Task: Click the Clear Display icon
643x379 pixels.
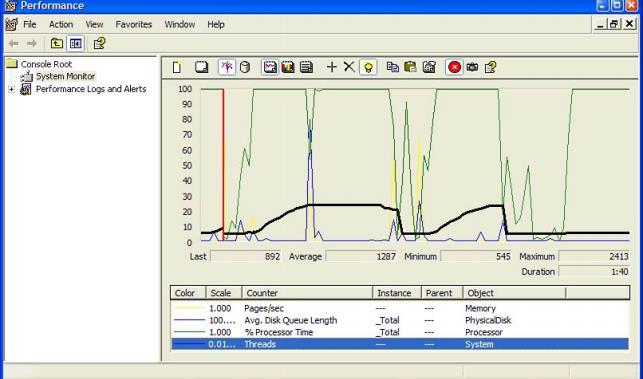Action: 201,67
